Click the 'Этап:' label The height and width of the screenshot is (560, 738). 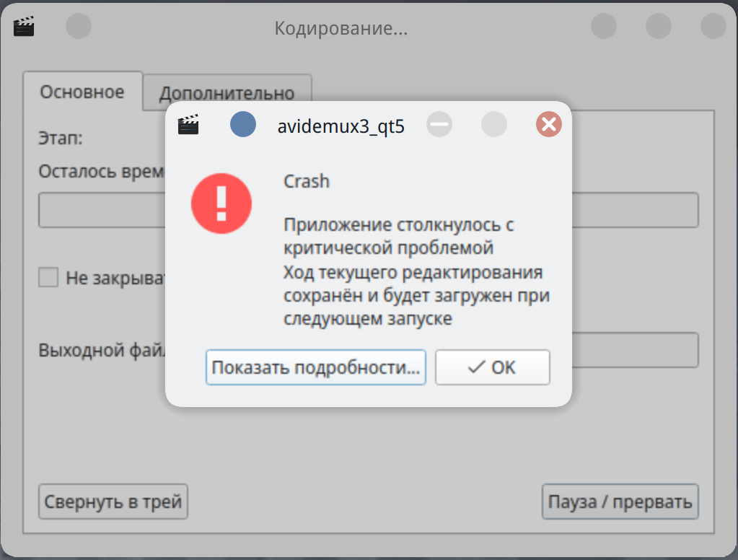point(61,139)
